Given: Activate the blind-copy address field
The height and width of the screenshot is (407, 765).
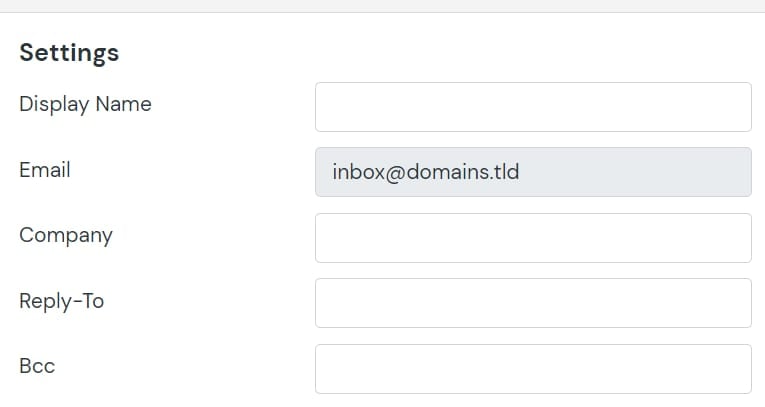Looking at the screenshot, I should pyautogui.click(x=533, y=369).
